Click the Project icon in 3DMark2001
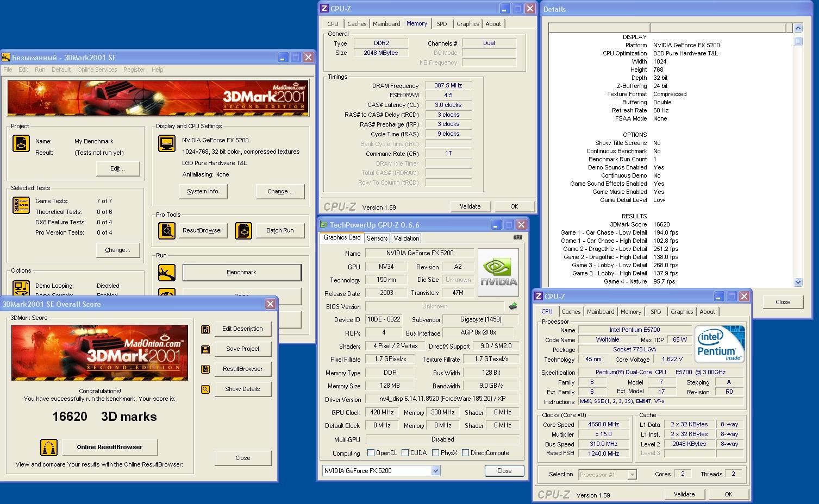The height and width of the screenshot is (504, 819). (x=21, y=144)
